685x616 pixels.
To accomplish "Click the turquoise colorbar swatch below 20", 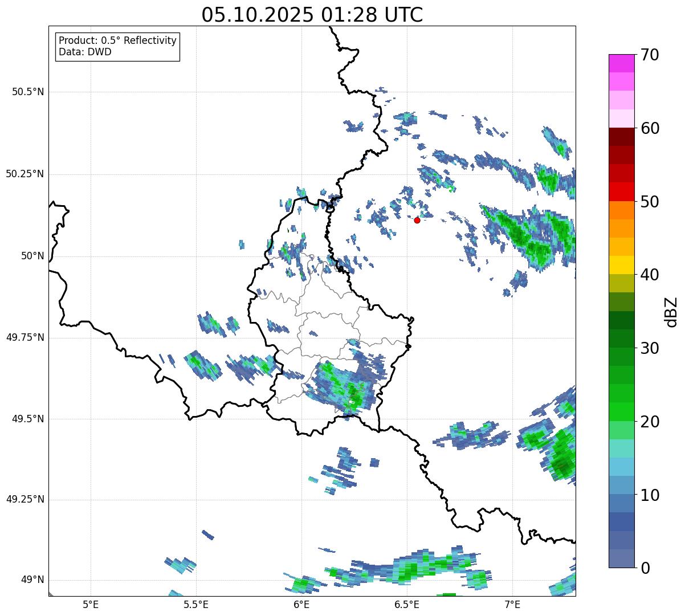I will (x=622, y=448).
